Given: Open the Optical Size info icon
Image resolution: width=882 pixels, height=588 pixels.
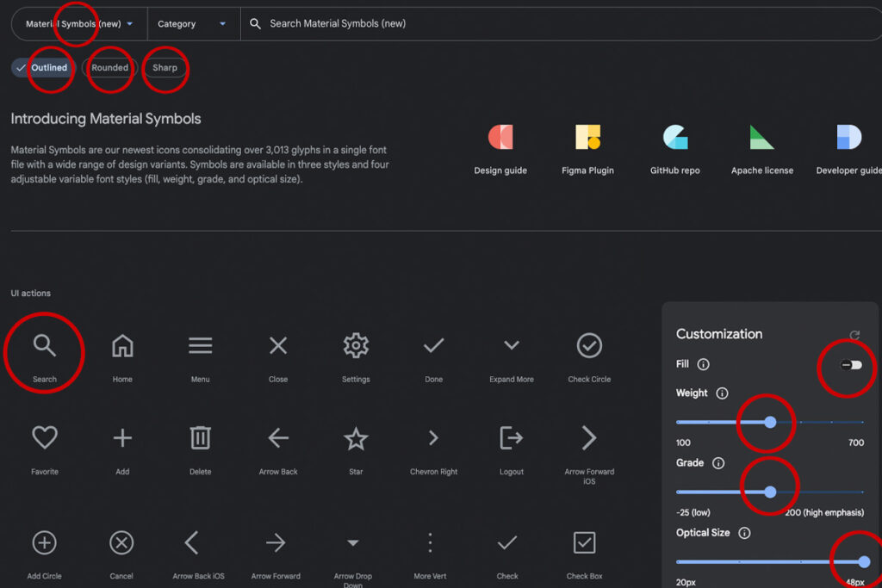Looking at the screenshot, I should tap(744, 533).
